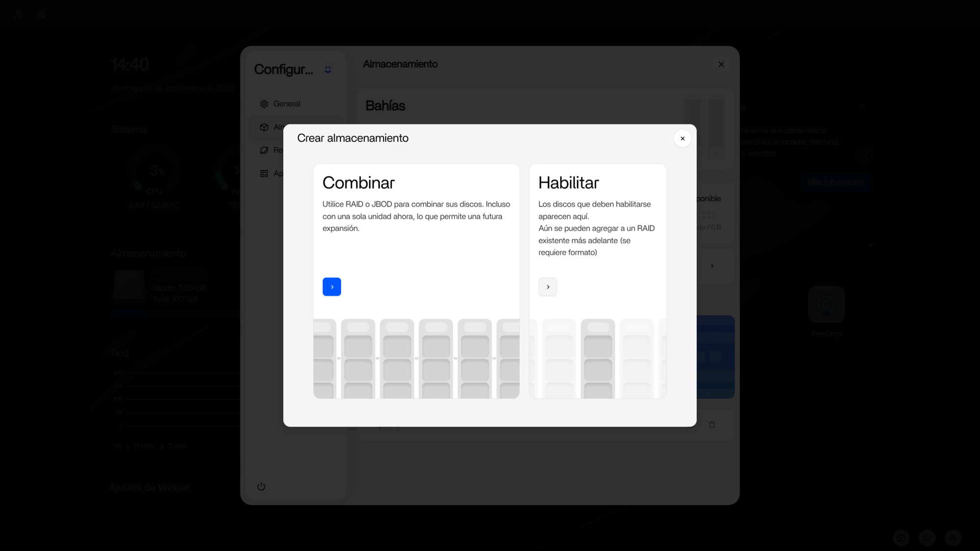Select the Almacenamiento cube icon in sidebar
Screen dimensions: 980x551
[x=264, y=127]
